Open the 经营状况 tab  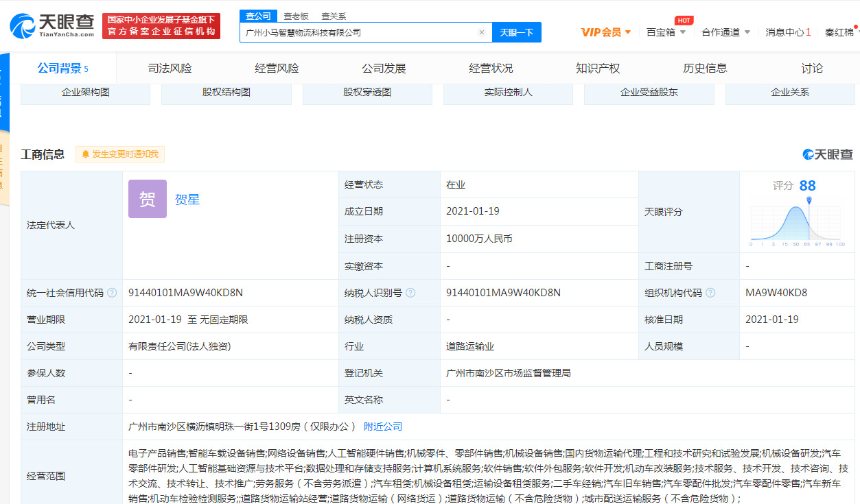click(491, 68)
